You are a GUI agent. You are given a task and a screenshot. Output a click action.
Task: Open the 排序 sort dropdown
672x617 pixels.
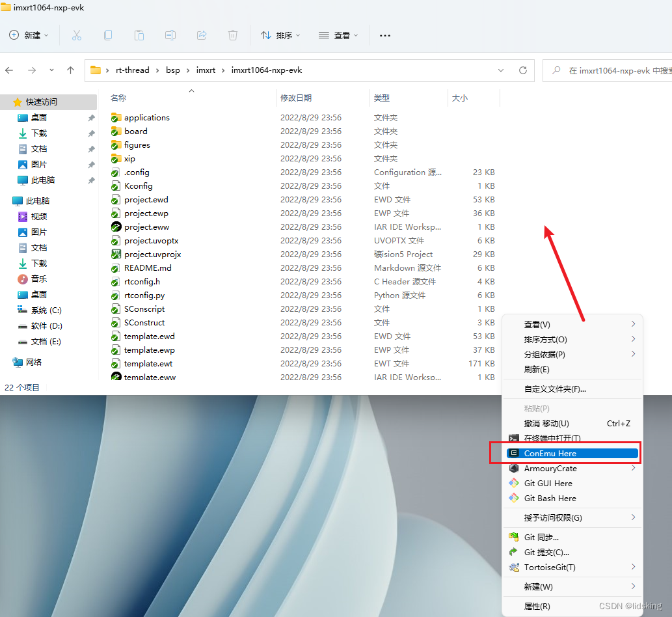click(x=280, y=35)
